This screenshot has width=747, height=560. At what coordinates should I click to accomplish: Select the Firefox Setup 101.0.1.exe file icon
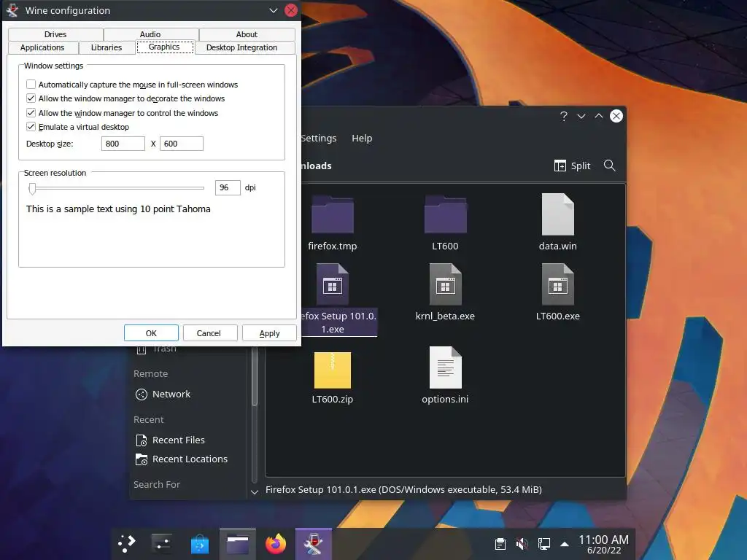coord(332,284)
